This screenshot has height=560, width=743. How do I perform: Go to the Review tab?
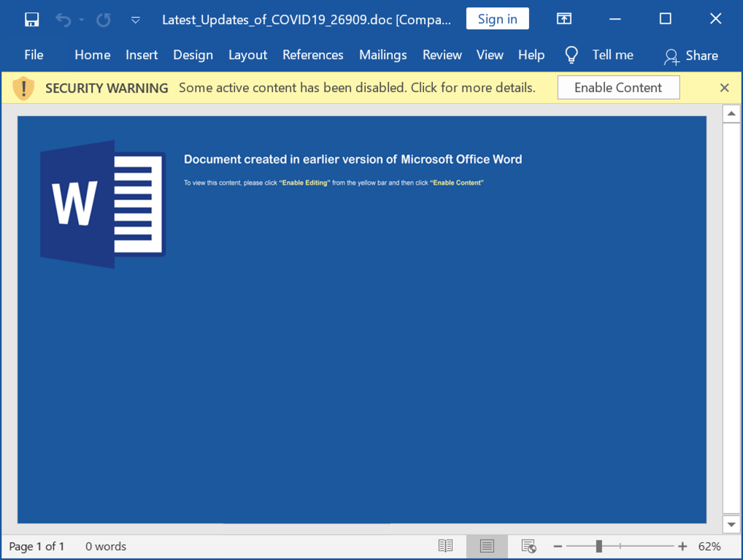(x=442, y=55)
